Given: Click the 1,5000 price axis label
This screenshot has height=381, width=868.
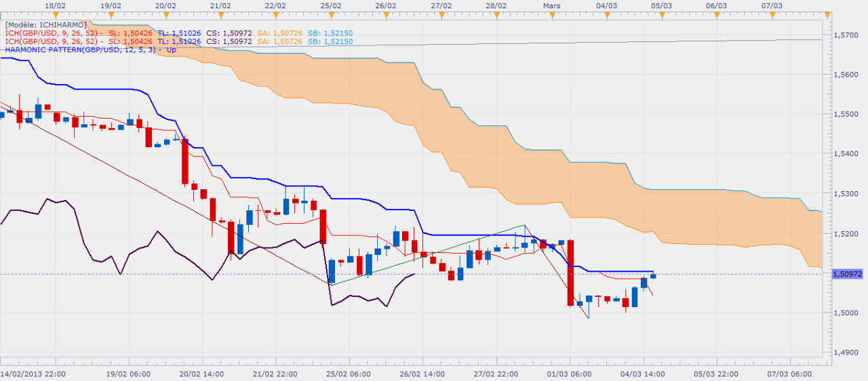Looking at the screenshot, I should pyautogui.click(x=847, y=313).
